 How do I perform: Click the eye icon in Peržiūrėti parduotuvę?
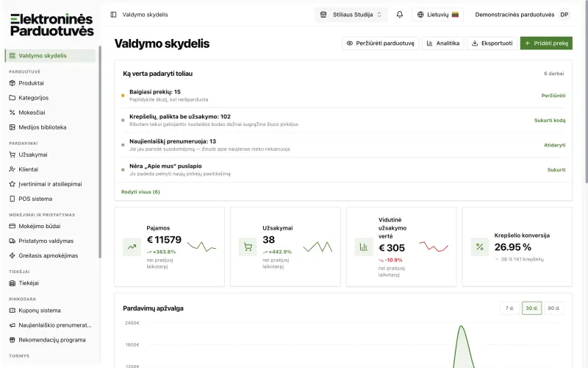click(350, 43)
